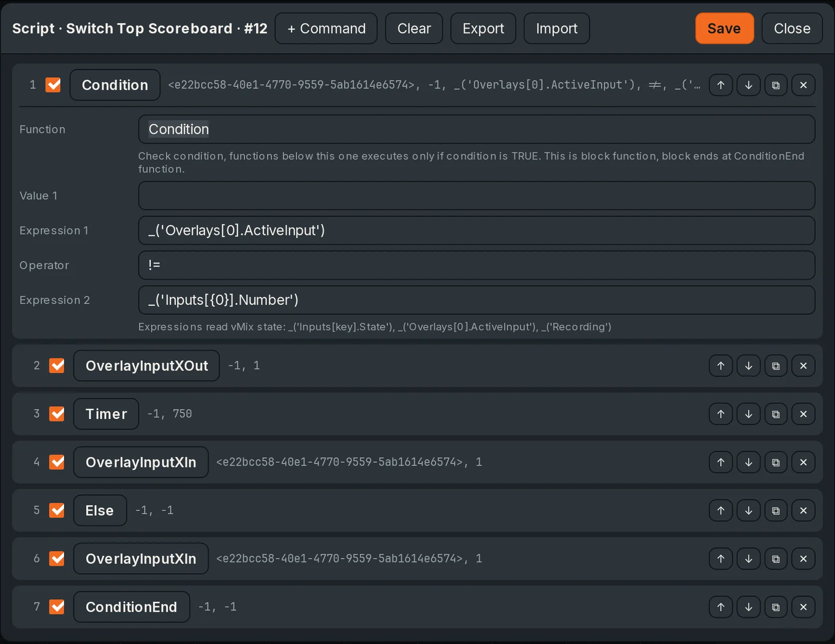Expand row 4 OverlayInputXIn command

coord(141,462)
